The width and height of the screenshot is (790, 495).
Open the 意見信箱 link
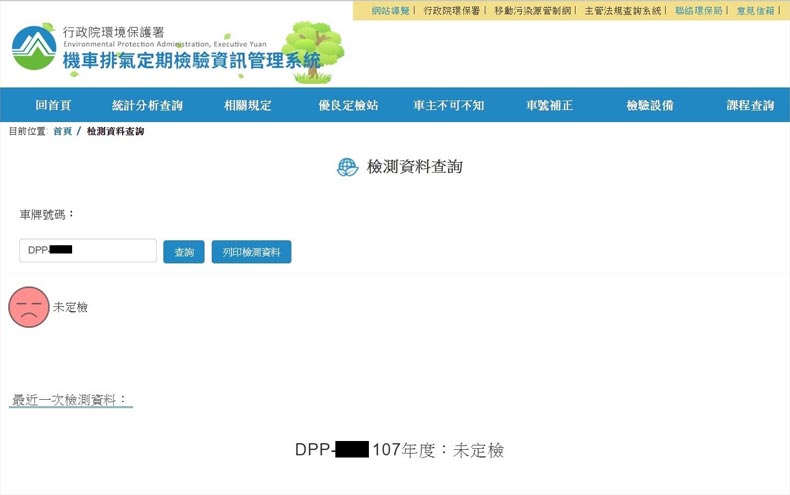pos(755,10)
